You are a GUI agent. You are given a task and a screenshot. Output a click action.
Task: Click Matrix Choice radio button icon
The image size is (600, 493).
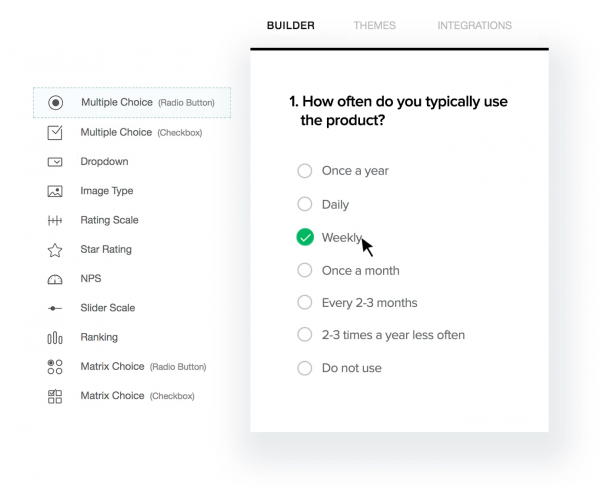(56, 367)
